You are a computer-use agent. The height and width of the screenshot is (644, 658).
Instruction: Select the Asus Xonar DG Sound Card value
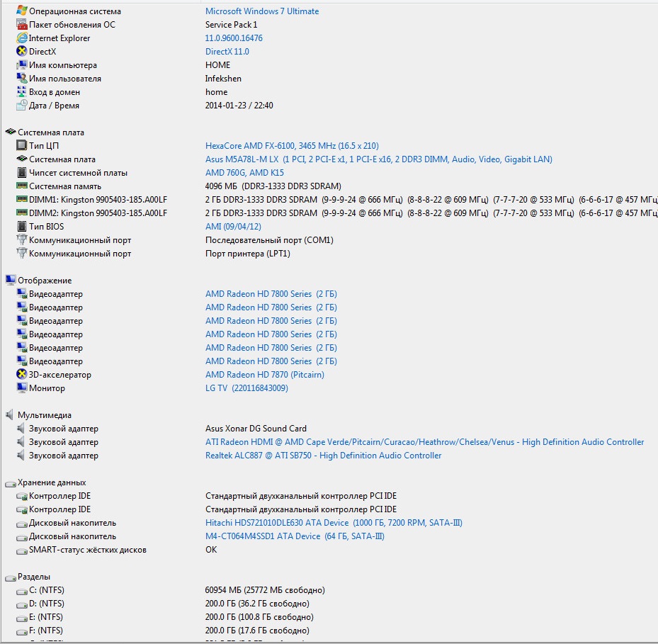[256, 428]
